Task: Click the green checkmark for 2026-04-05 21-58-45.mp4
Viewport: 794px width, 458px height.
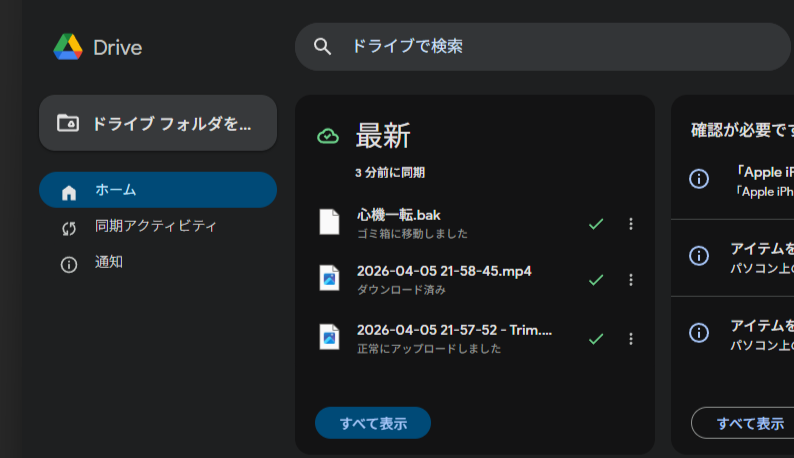Action: 596,280
